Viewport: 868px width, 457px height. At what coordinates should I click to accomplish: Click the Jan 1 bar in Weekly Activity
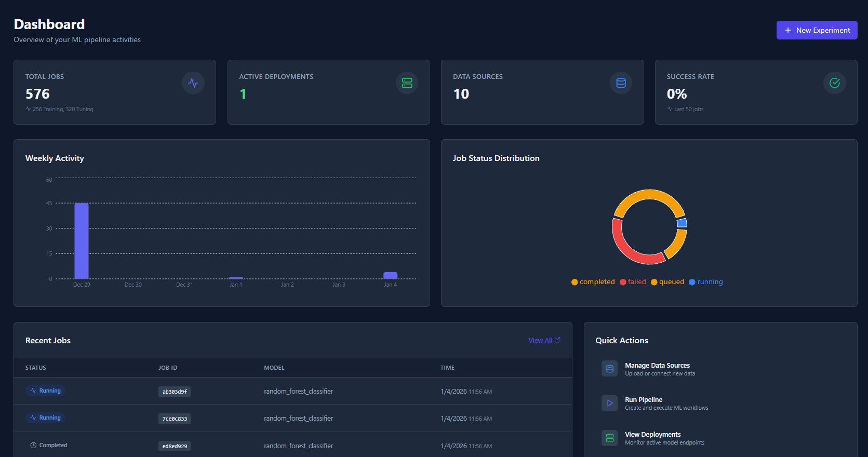pyautogui.click(x=236, y=278)
